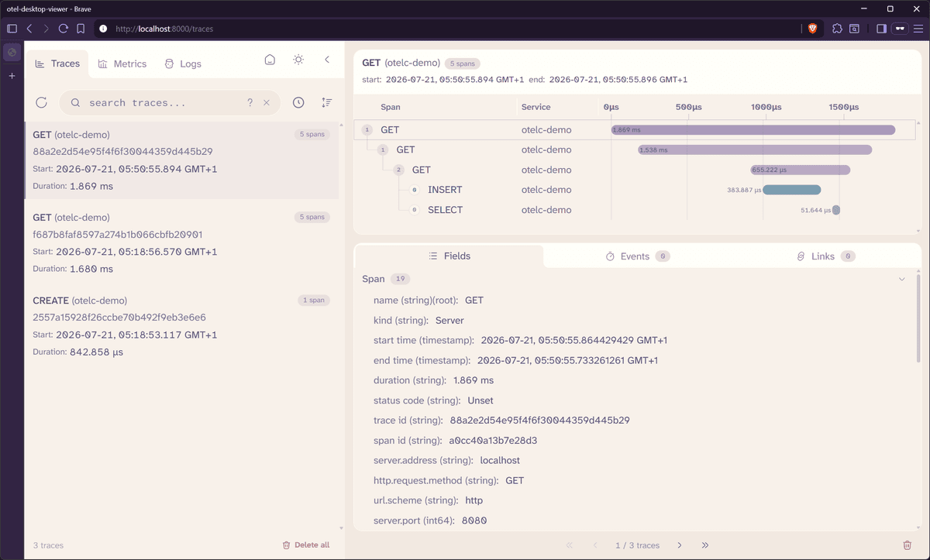Go to the last trace page
930x560 pixels.
(704, 545)
